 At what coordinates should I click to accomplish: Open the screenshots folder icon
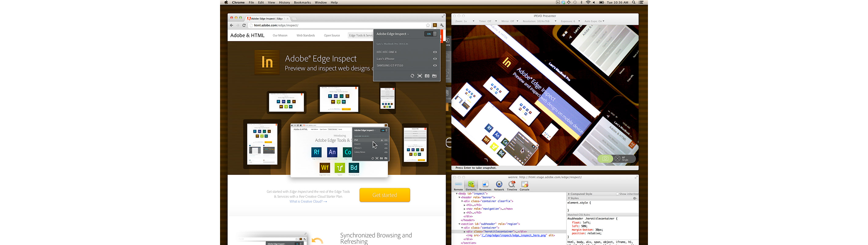(434, 76)
